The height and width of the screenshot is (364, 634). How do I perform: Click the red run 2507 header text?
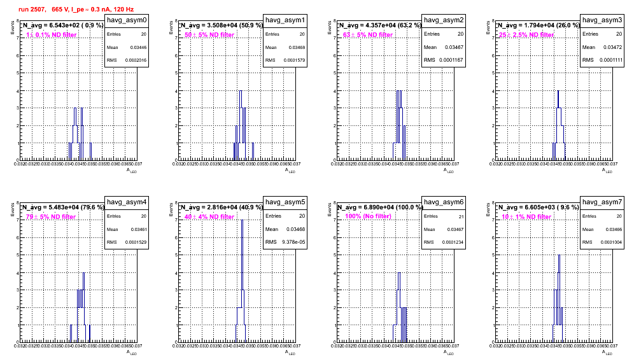[x=76, y=10]
